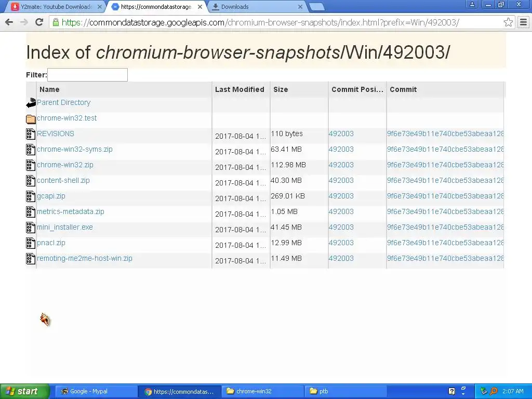Image resolution: width=532 pixels, height=399 pixels.
Task: Click the Parent Directory back-arrow icon
Action: (x=31, y=103)
